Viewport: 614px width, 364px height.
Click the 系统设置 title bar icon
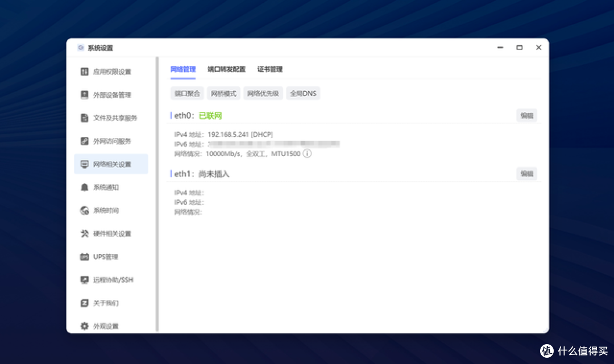click(x=81, y=48)
